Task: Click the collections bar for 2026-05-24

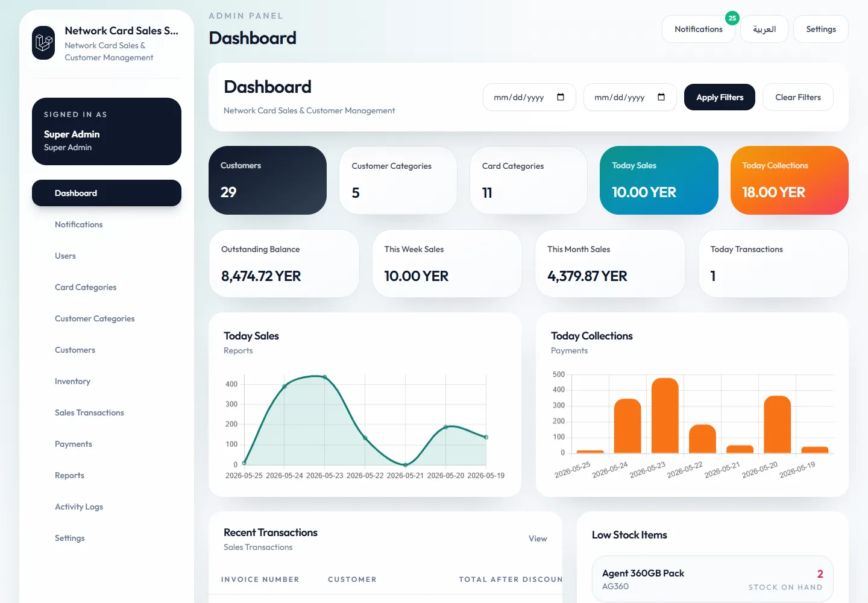Action: (x=627, y=426)
